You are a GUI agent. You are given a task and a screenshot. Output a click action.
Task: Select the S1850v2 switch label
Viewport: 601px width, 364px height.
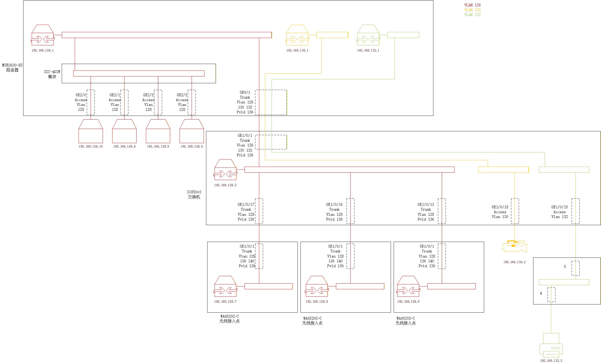(x=194, y=194)
